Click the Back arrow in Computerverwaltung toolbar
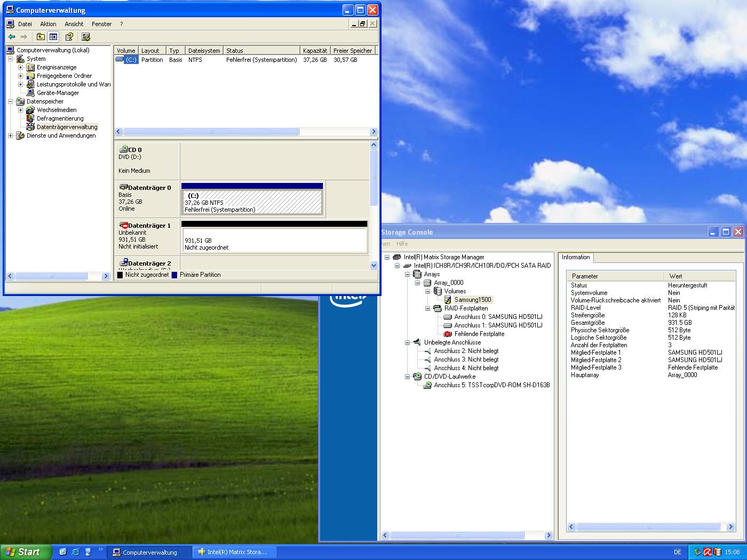 pos(12,37)
